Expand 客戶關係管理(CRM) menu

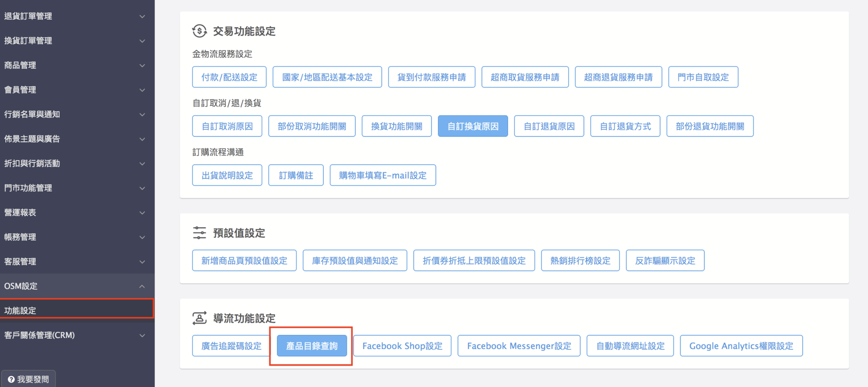tap(77, 335)
